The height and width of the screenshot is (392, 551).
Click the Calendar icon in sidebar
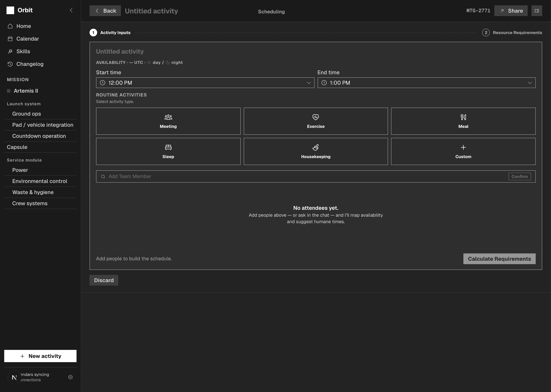[10, 39]
